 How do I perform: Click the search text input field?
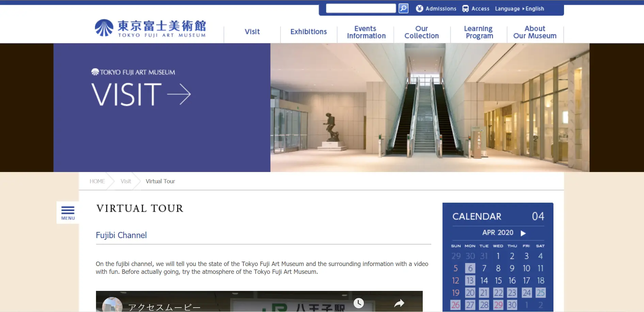coord(361,8)
